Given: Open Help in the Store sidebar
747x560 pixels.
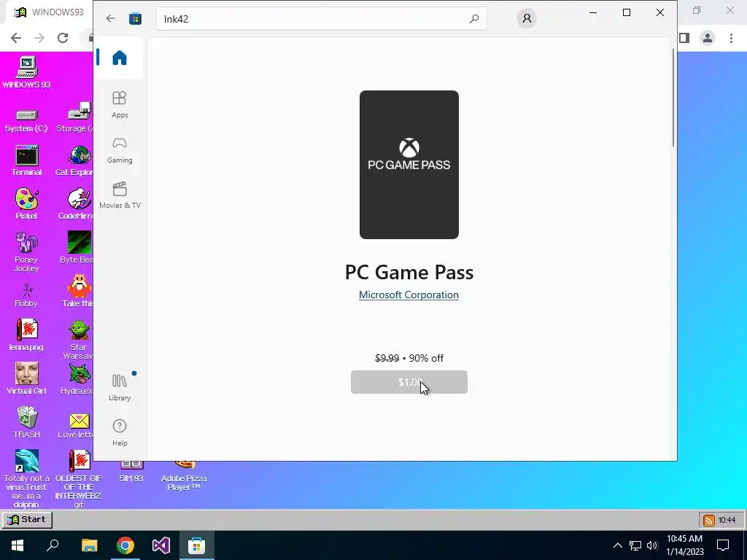Looking at the screenshot, I should coord(120,432).
